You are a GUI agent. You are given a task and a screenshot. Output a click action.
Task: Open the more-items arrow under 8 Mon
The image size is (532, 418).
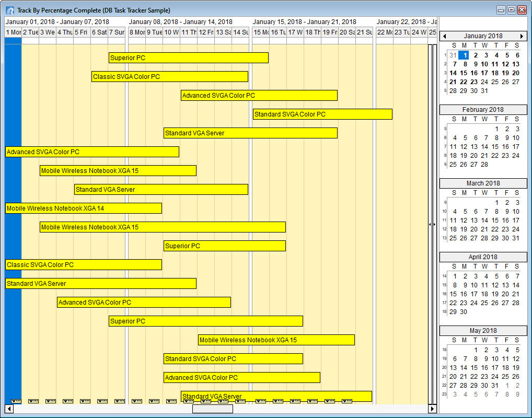click(x=137, y=401)
